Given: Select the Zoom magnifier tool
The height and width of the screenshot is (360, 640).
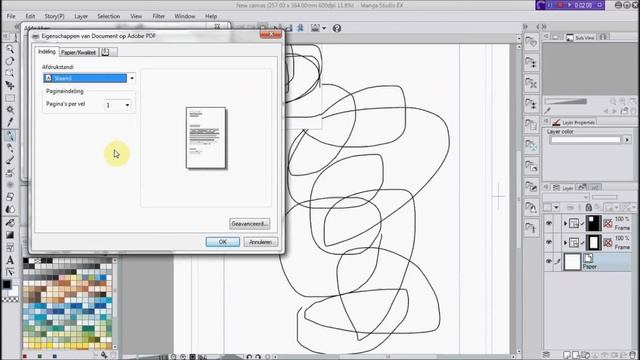Looking at the screenshot, I should (10, 49).
